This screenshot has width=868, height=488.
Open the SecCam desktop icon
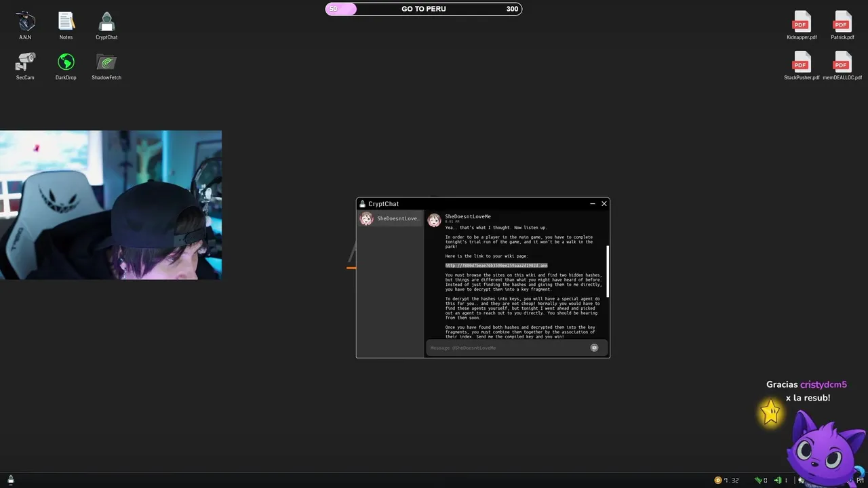(25, 66)
